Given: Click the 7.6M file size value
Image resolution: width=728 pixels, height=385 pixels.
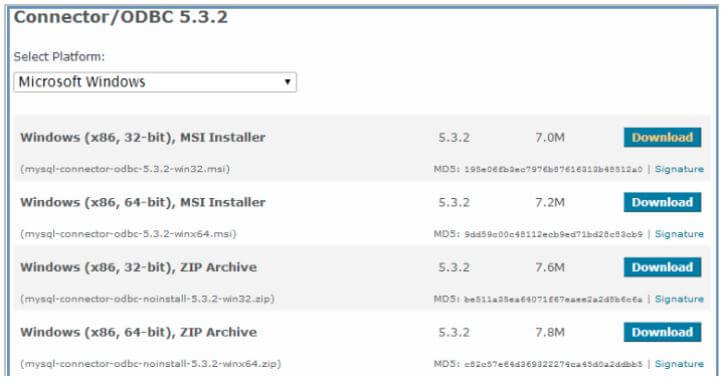Looking at the screenshot, I should [x=550, y=268].
